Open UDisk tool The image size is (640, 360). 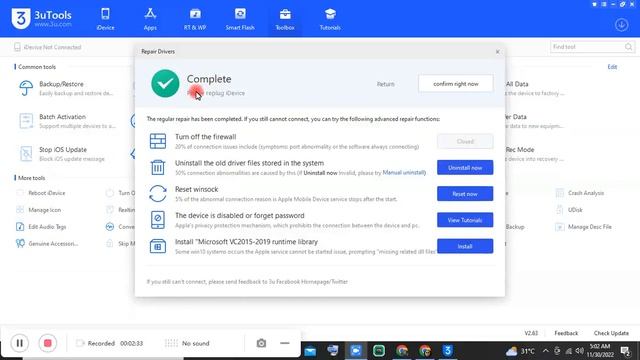[569, 210]
